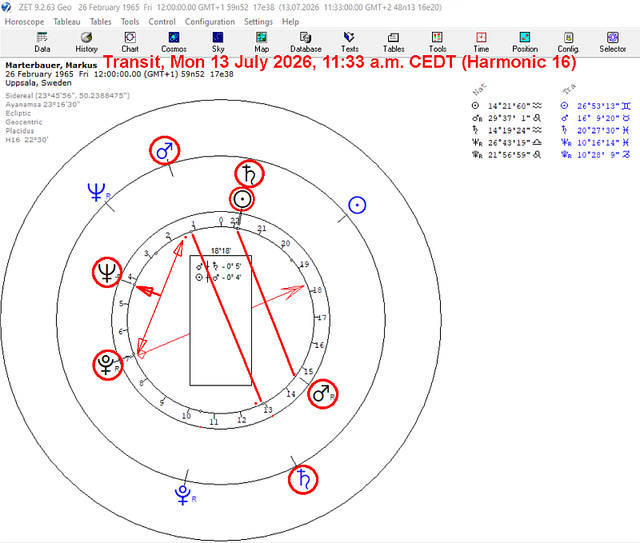Screen dimensions: 640x543
Task: Open the Database toolbar icon
Action: click(x=306, y=38)
